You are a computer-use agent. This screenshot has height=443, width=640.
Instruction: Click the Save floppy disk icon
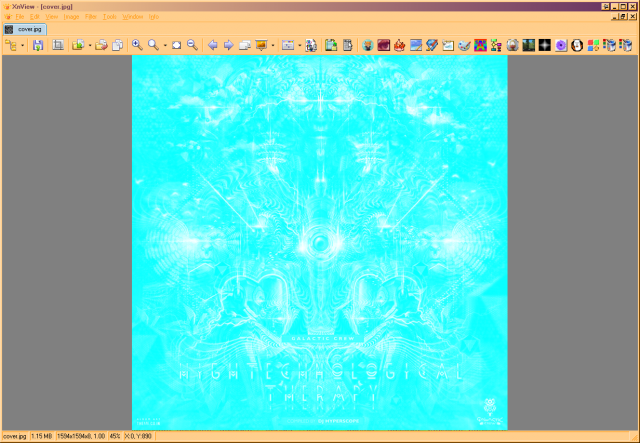[38, 45]
